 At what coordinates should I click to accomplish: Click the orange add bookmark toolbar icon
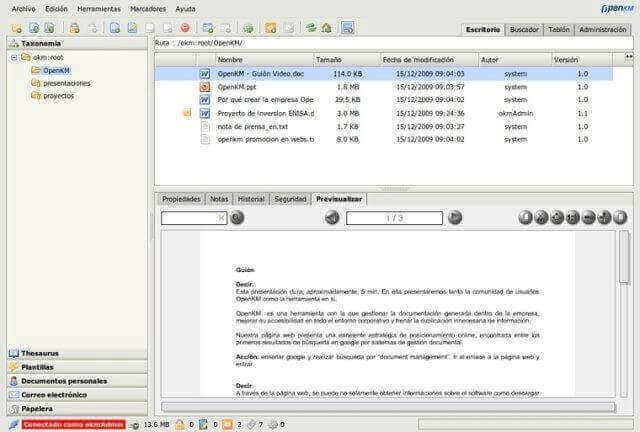[x=271, y=28]
